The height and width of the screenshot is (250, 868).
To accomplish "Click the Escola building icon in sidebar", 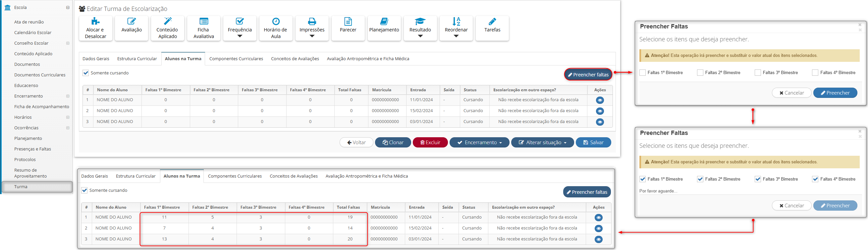I will [x=7, y=7].
